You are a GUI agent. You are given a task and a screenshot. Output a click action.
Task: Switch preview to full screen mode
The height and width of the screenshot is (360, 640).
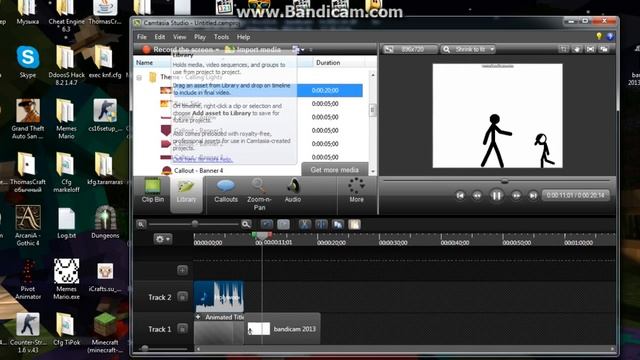(590, 49)
